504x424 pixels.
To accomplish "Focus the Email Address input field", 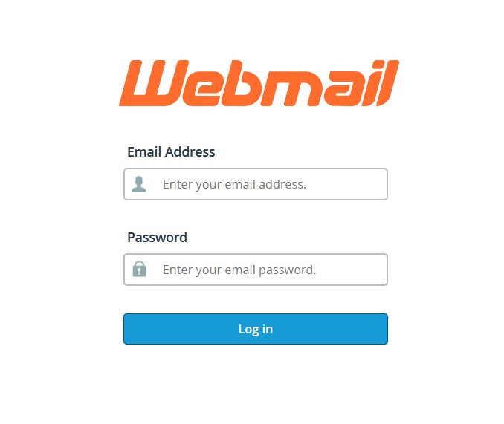I will coord(256,184).
